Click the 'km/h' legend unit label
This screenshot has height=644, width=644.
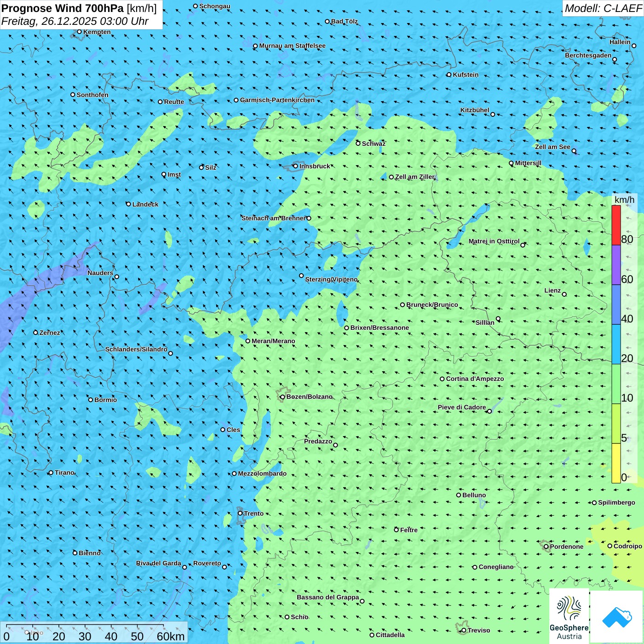point(625,200)
